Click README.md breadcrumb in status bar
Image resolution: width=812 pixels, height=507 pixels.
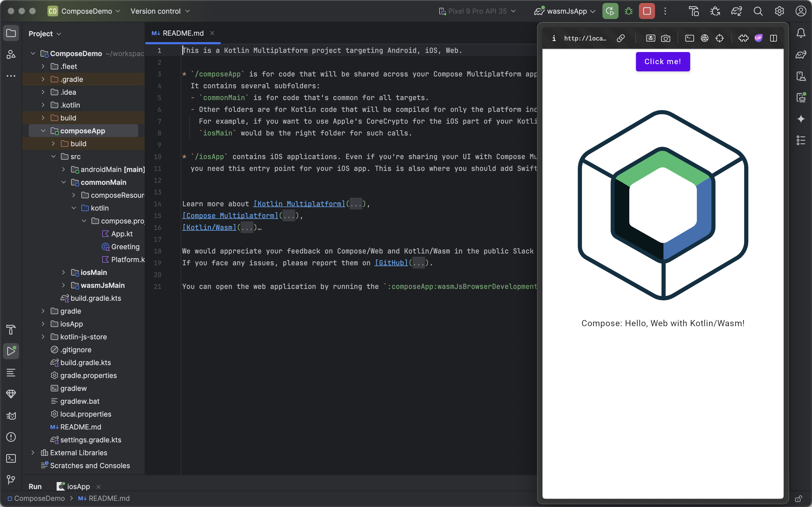[x=104, y=498]
